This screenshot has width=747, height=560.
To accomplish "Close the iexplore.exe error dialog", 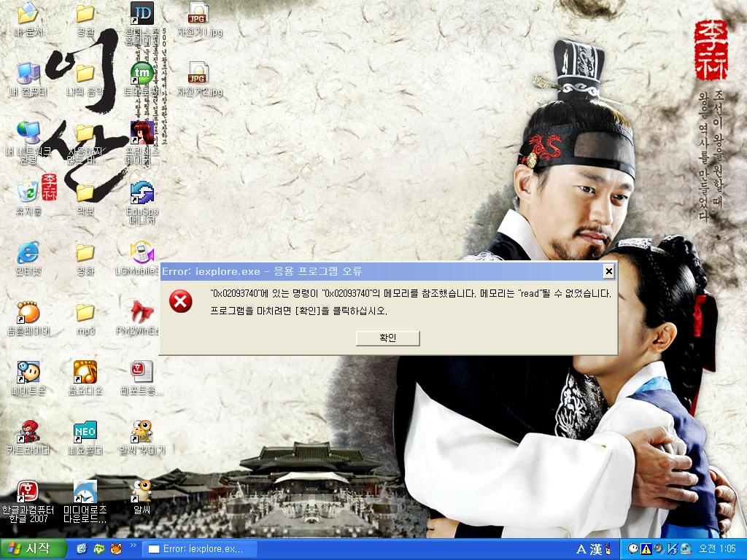I will 608,271.
